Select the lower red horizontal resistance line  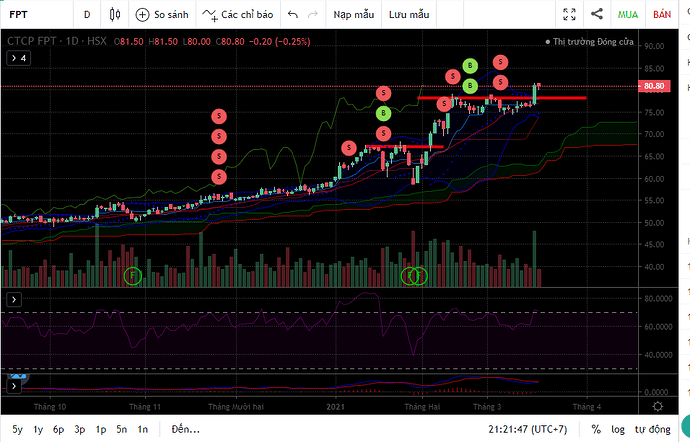click(404, 147)
